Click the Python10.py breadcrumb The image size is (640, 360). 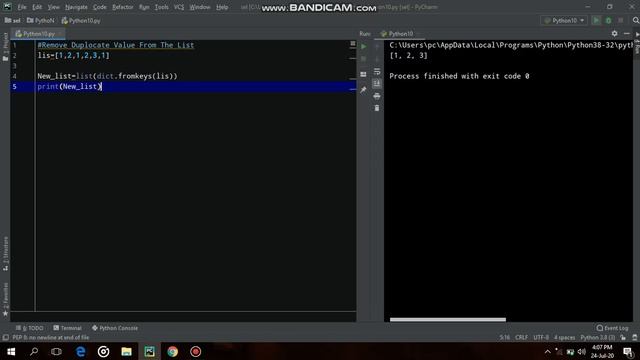tap(81, 20)
